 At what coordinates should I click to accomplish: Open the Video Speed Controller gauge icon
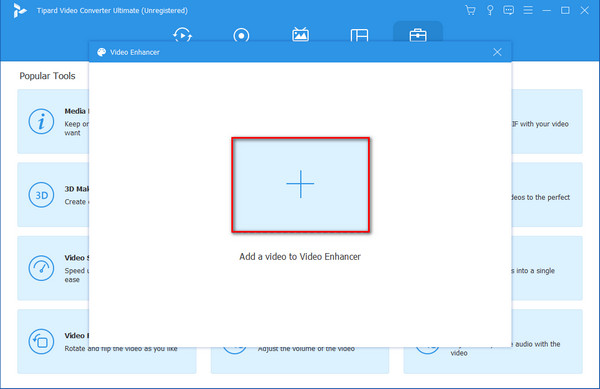(x=41, y=268)
